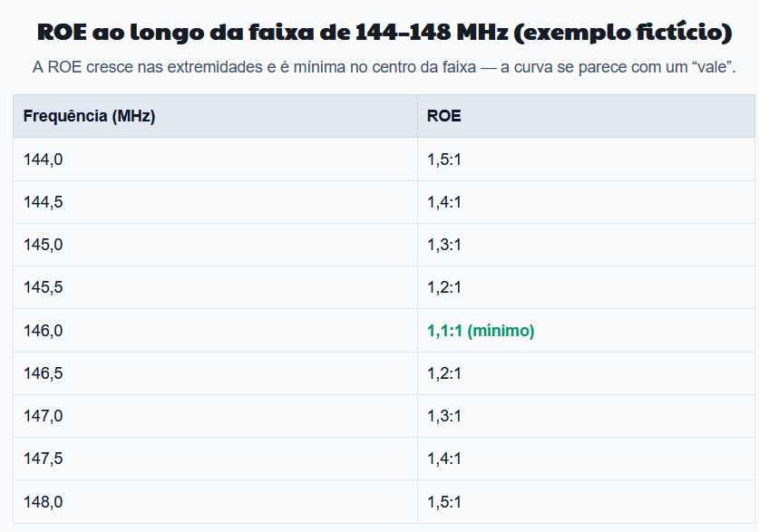Image resolution: width=759 pixels, height=532 pixels.
Task: Click the green "1,1:1 (mínimo)" ROE value
Action: tap(481, 331)
